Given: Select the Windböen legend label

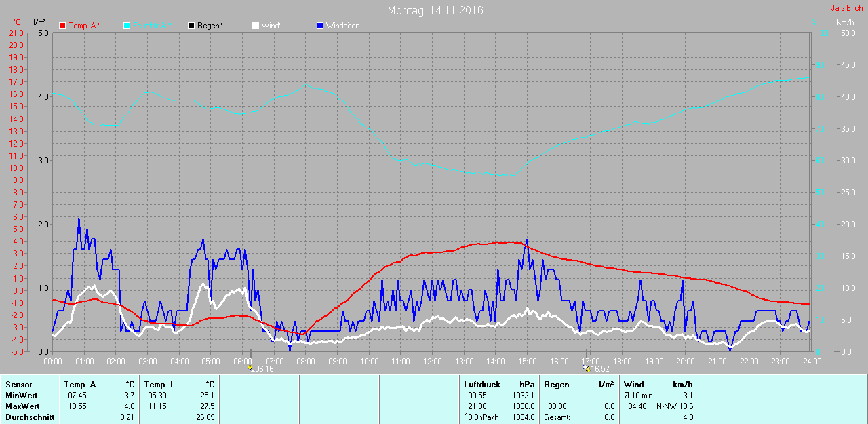Looking at the screenshot, I should 343,26.
